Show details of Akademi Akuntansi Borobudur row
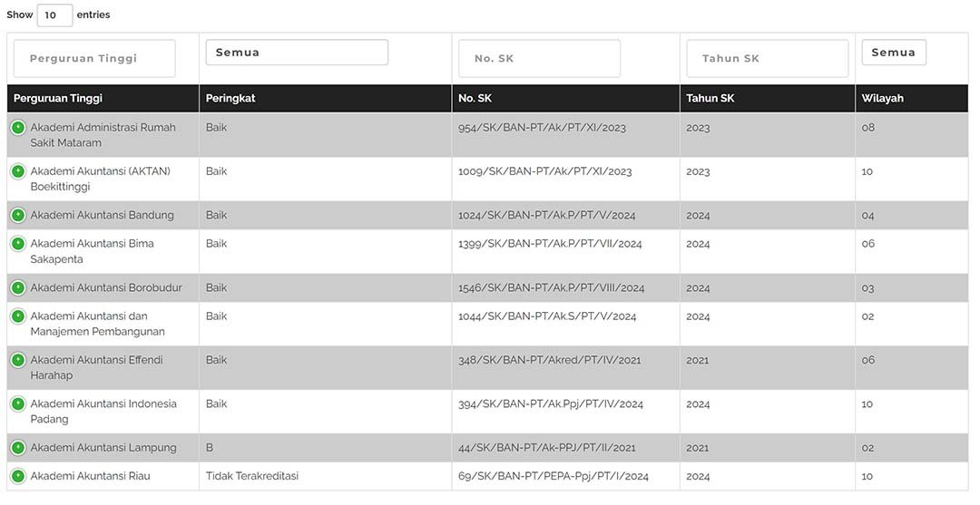 pos(18,287)
